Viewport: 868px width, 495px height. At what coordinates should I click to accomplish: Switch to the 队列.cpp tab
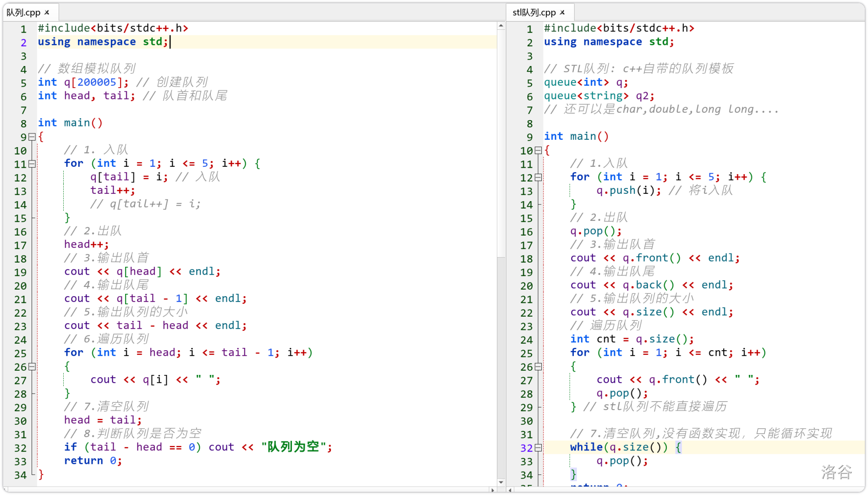(x=24, y=12)
